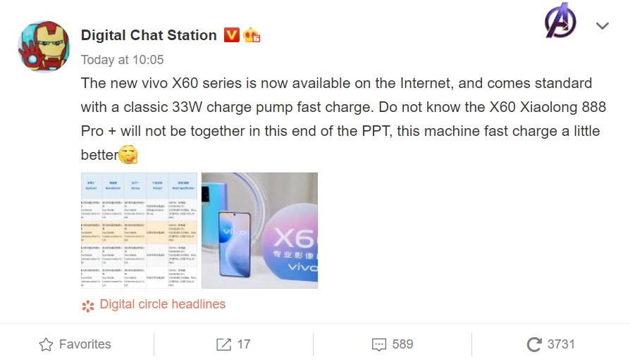Open the vivo X60 phone photo

259,230
